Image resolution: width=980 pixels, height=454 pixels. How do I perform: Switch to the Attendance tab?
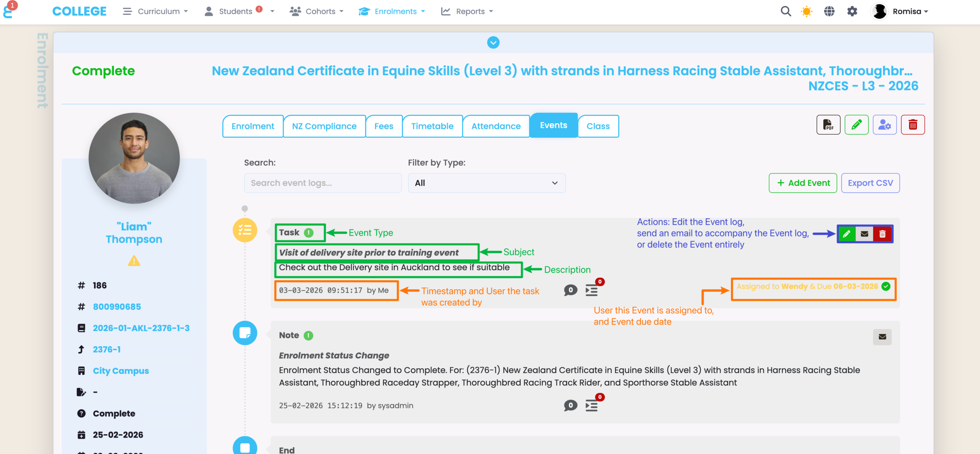pos(496,126)
